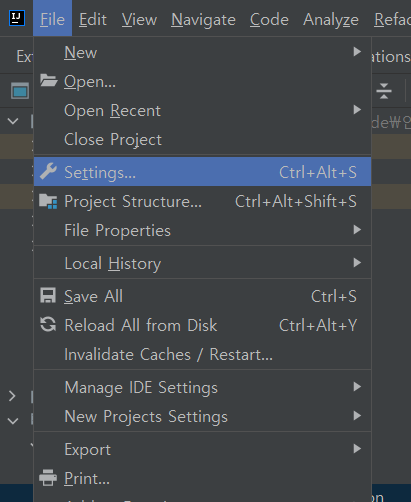Click the IntelliJ IDEA logo icon
The width and height of the screenshot is (411, 502).
[x=17, y=18]
